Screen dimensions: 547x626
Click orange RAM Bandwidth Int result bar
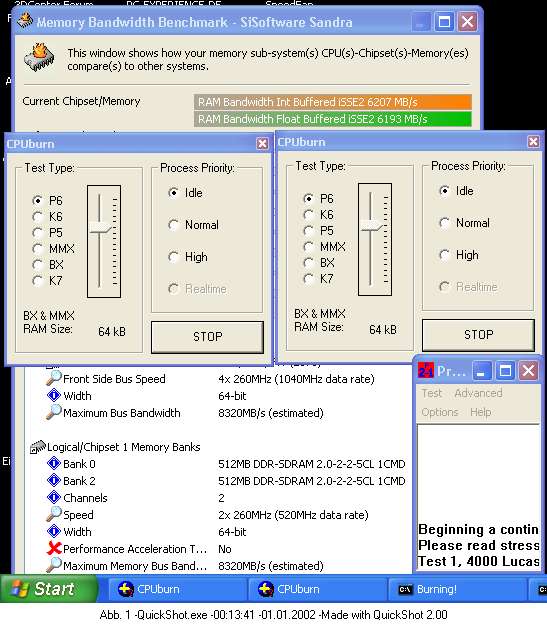[x=333, y=102]
